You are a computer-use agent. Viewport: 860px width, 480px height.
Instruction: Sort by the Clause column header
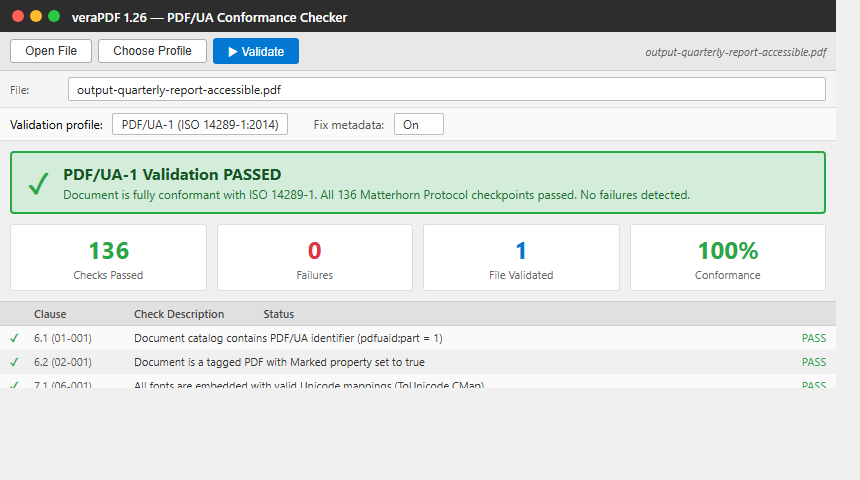(x=50, y=314)
